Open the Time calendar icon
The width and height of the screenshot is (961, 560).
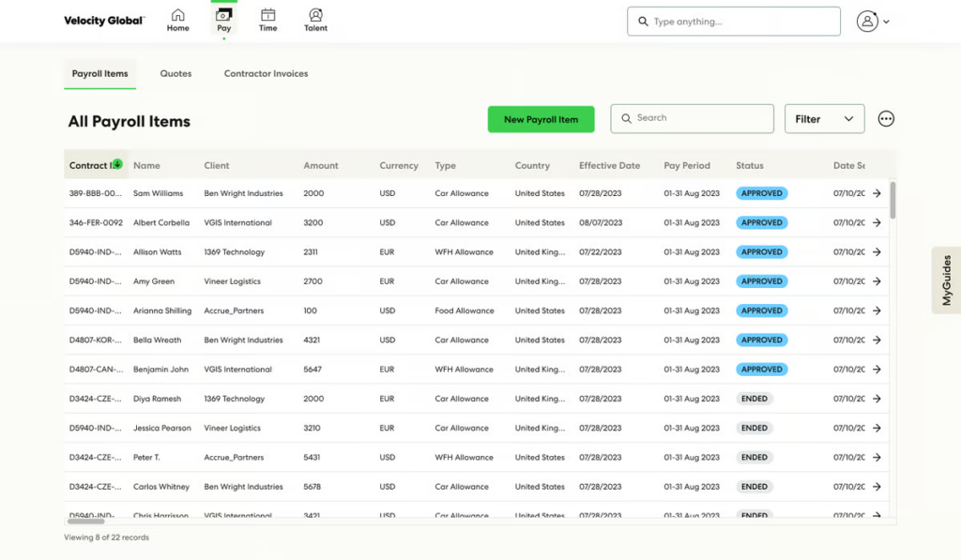(267, 20)
